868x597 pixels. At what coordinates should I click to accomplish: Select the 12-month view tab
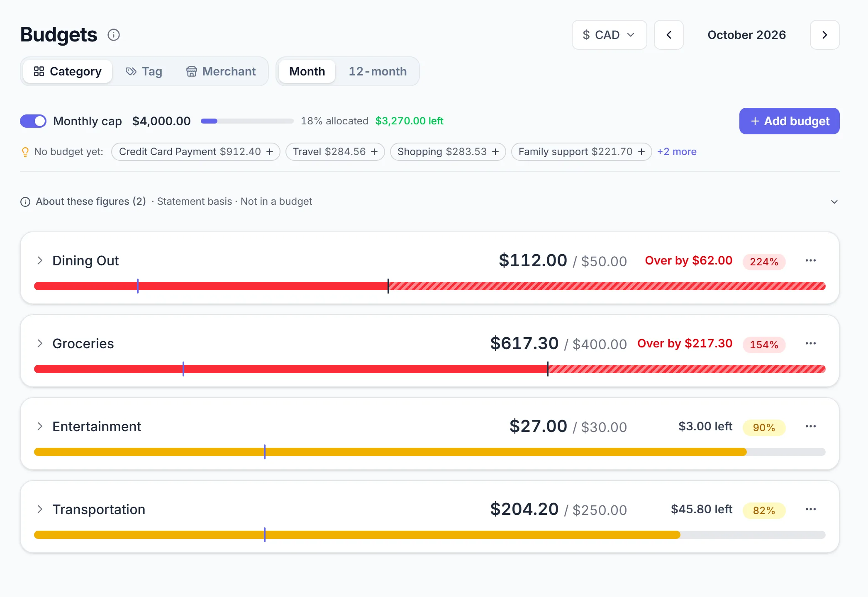[378, 71]
